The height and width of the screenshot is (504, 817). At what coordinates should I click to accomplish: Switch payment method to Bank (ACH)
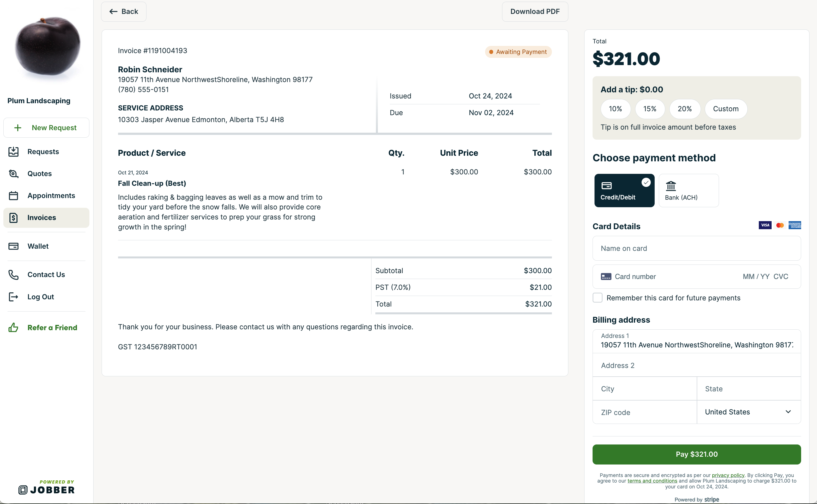click(688, 190)
